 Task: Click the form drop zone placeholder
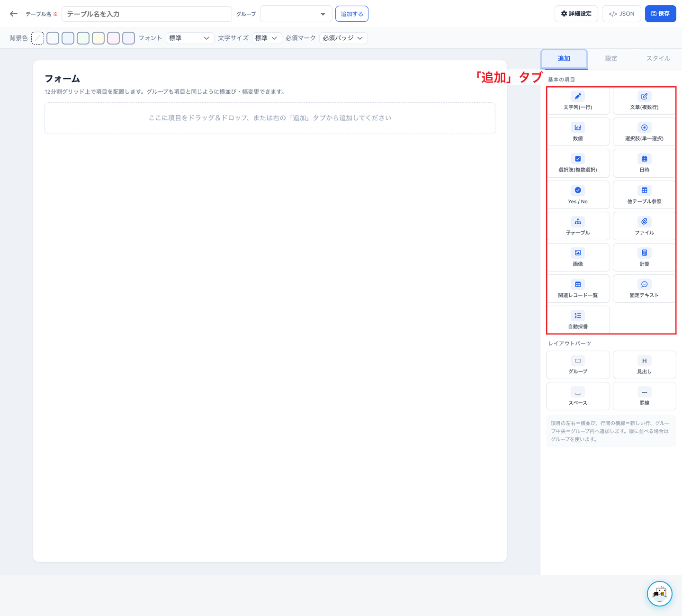coord(270,118)
